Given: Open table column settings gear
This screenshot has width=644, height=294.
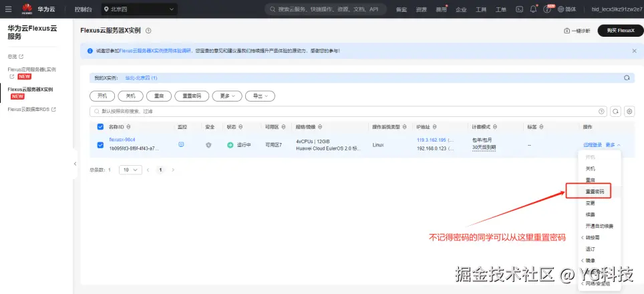Looking at the screenshot, I should [x=629, y=112].
